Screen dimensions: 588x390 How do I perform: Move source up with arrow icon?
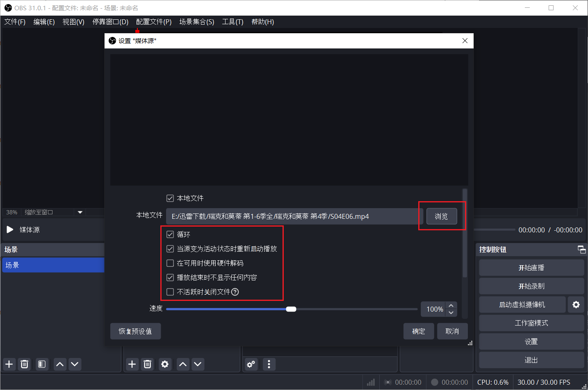183,364
